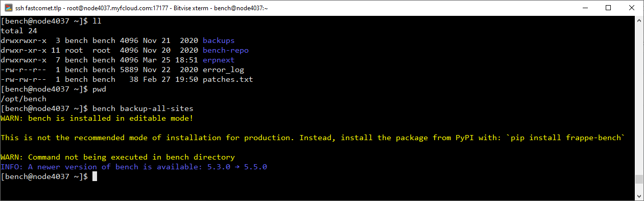The image size is (644, 201).
Task: Click the empty scrollbar track above thumb
Action: tap(639, 100)
